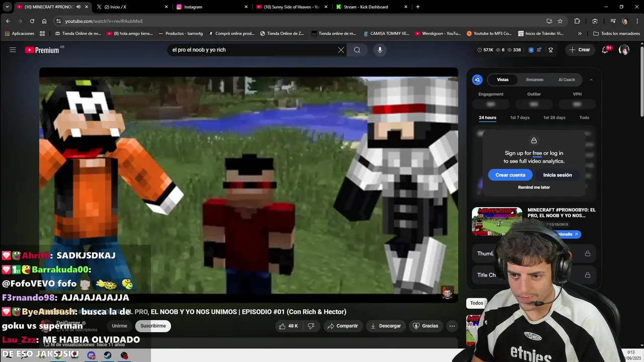Click the Descargar download button
This screenshot has width=644, height=362.
tap(385, 326)
